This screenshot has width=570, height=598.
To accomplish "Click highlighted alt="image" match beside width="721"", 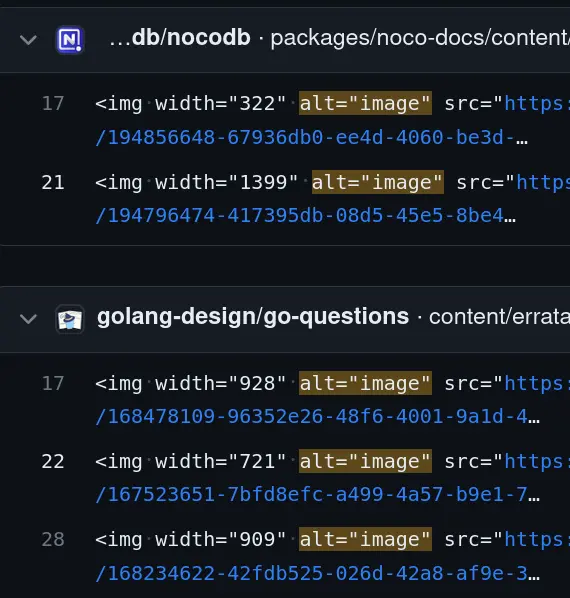I will click(365, 461).
